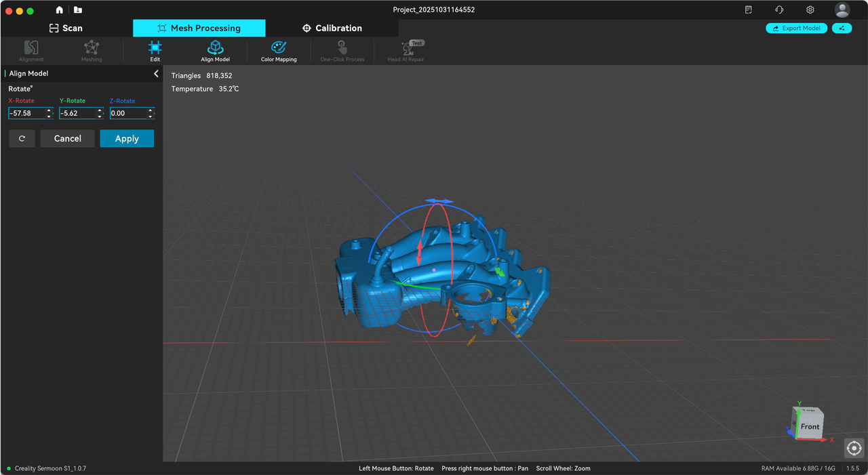Increase X-Rotate using its up stepper arrow
The height and width of the screenshot is (475, 868).
tap(48, 110)
